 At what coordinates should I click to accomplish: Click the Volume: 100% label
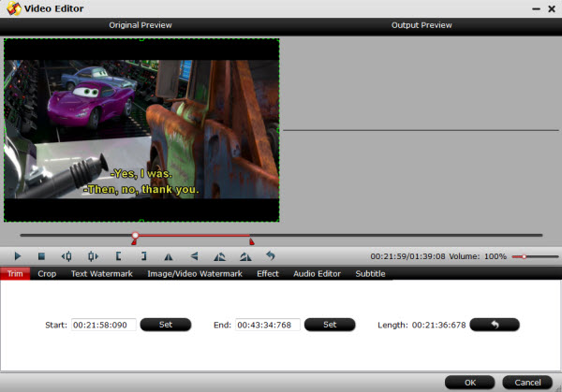478,256
